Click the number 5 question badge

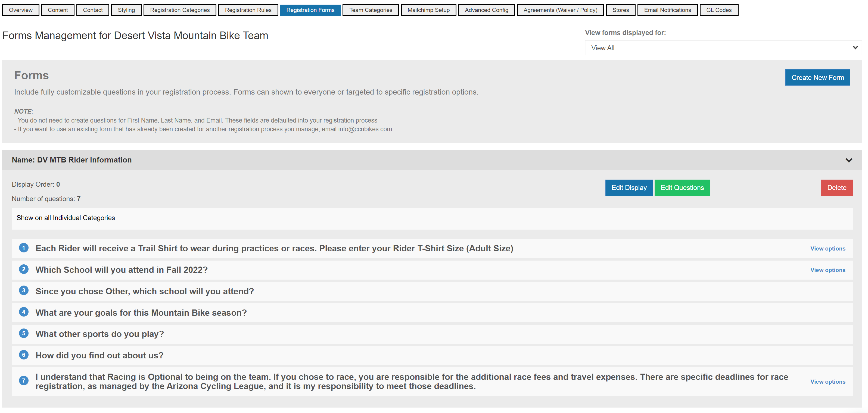click(x=24, y=333)
